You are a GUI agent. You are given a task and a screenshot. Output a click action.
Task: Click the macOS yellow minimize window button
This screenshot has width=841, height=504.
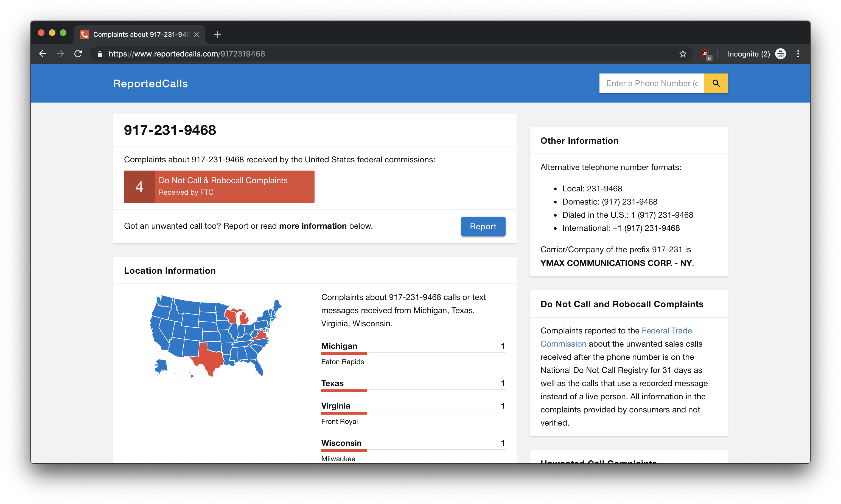tap(52, 33)
